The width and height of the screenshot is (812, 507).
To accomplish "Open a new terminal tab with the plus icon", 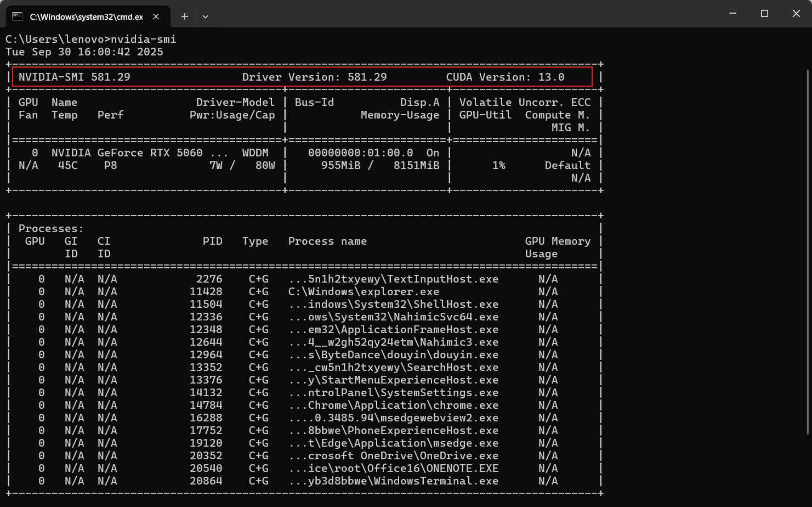I will [184, 16].
